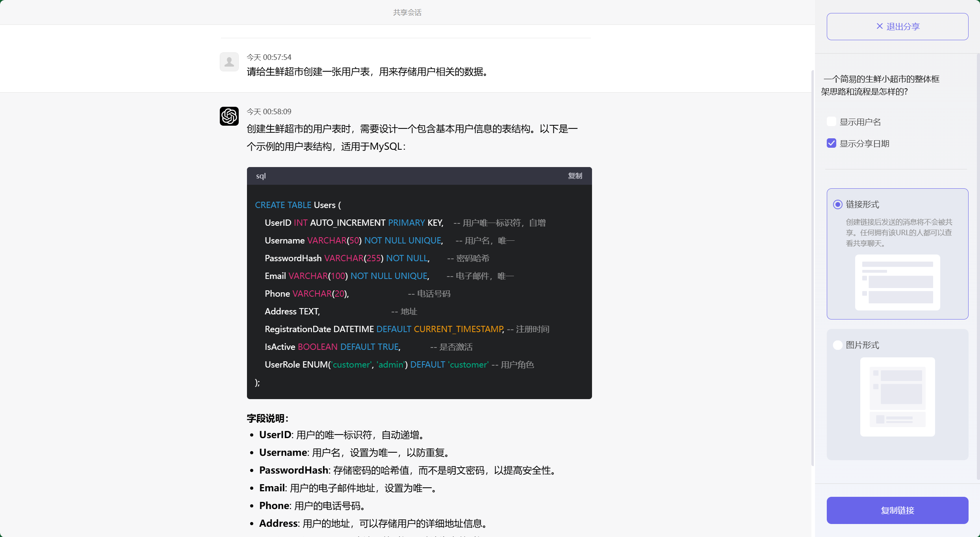Click the image mode preview thumbnail
Image resolution: width=980 pixels, height=537 pixels.
897,397
